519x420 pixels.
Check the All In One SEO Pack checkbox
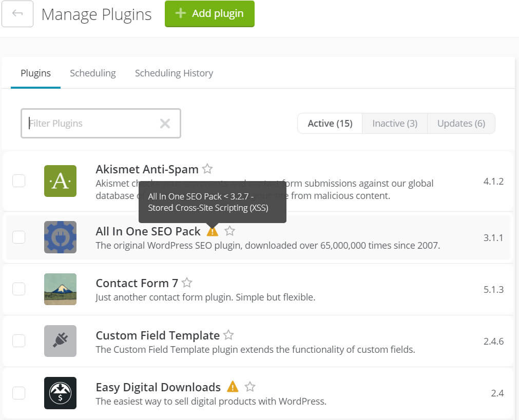pos(19,237)
